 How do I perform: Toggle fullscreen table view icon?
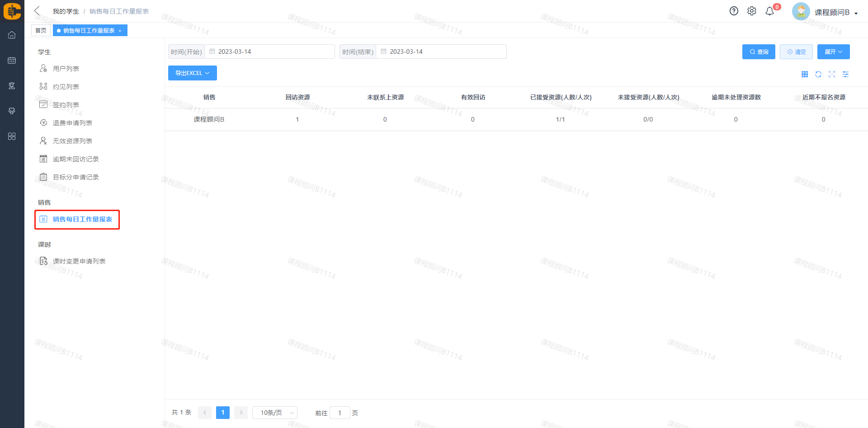(832, 74)
